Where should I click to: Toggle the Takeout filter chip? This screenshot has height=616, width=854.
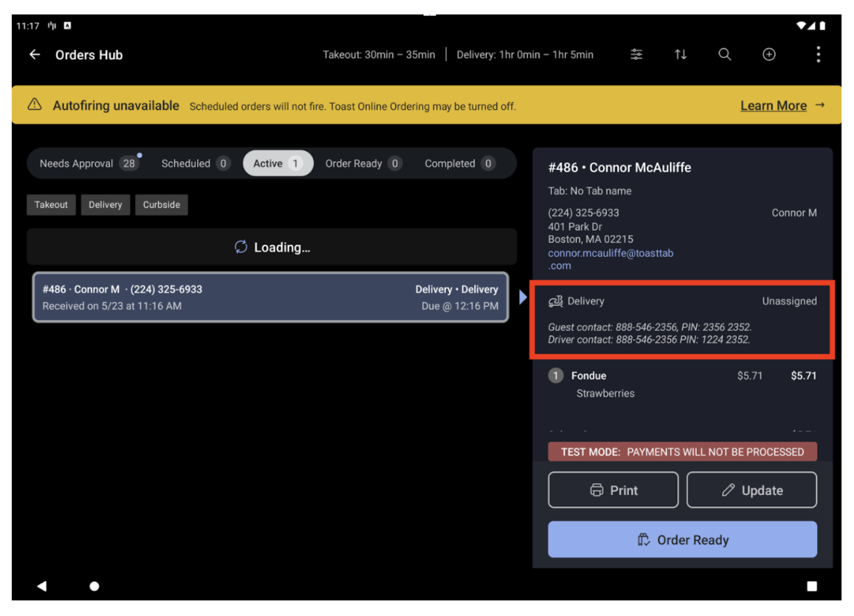point(51,205)
